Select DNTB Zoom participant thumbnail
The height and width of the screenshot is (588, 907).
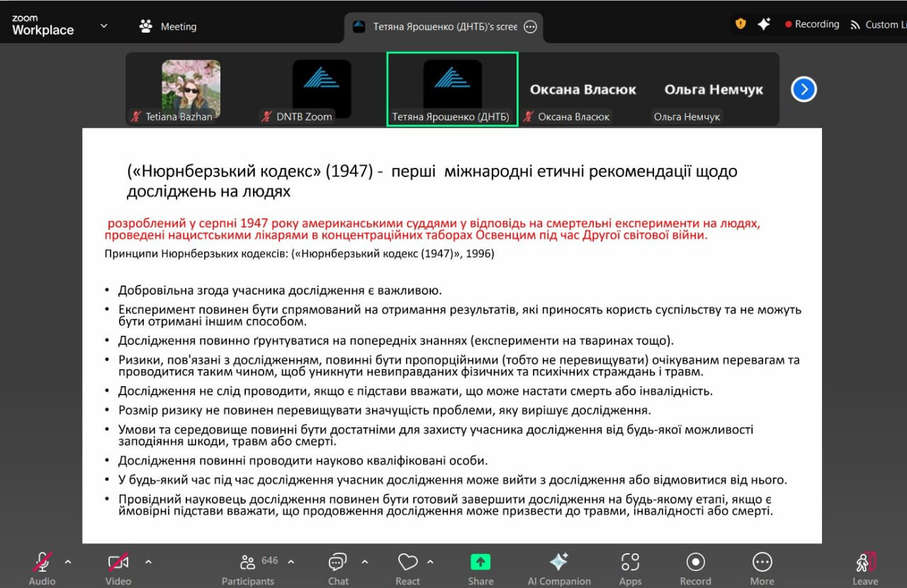[322, 89]
